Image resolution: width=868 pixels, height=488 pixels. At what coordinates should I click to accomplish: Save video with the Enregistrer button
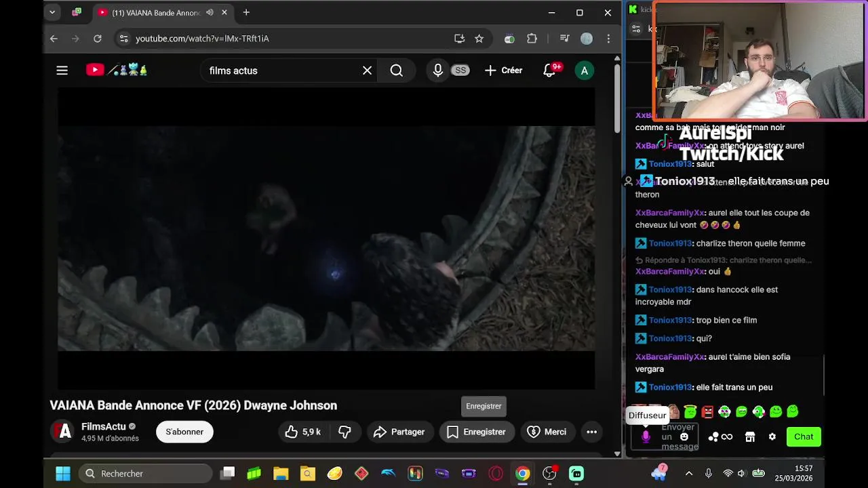point(477,432)
